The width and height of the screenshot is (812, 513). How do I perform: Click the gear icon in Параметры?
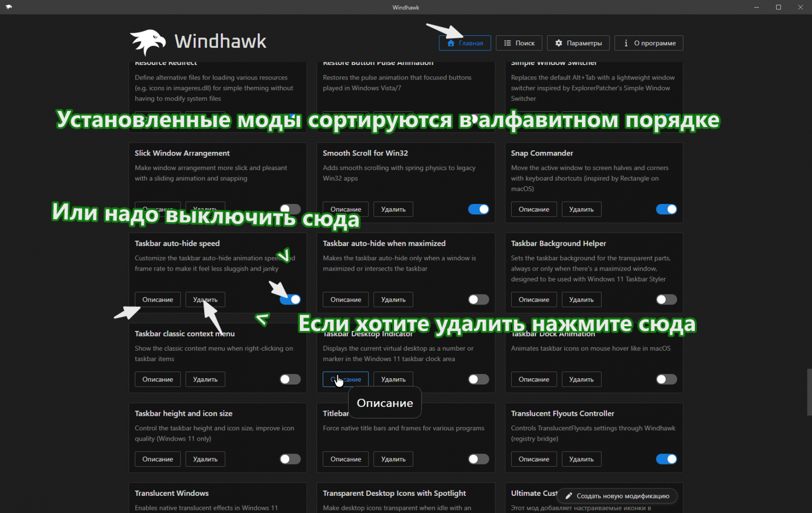pyautogui.click(x=559, y=43)
